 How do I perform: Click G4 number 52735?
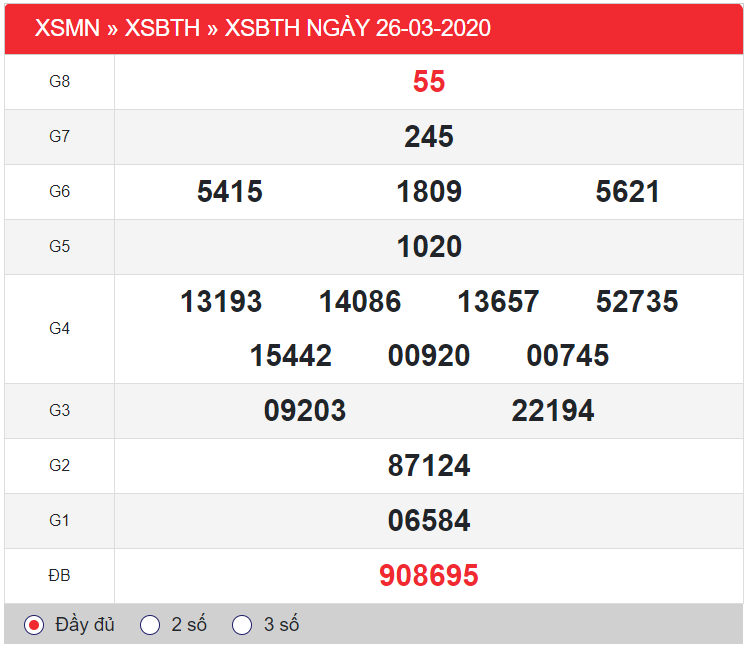[637, 302]
